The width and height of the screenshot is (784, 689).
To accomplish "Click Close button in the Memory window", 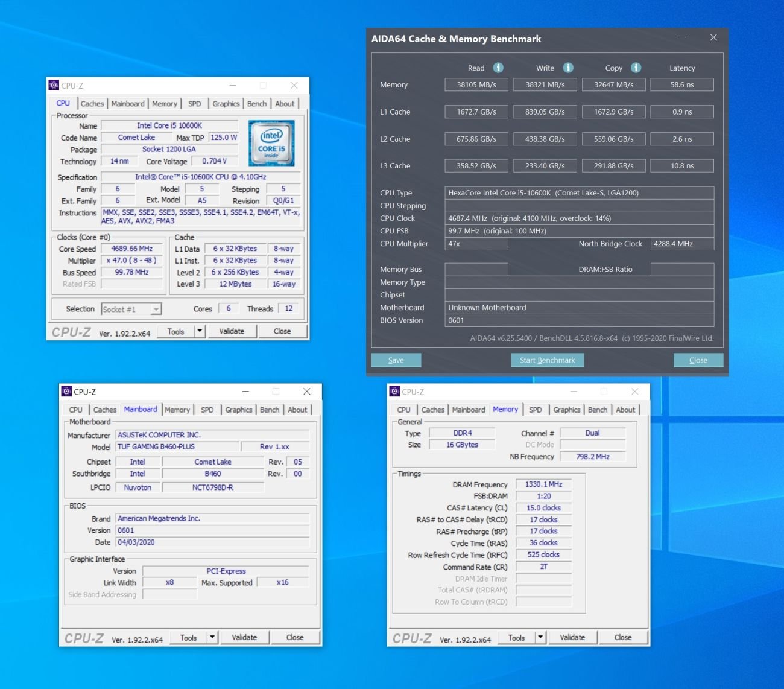I will [623, 637].
